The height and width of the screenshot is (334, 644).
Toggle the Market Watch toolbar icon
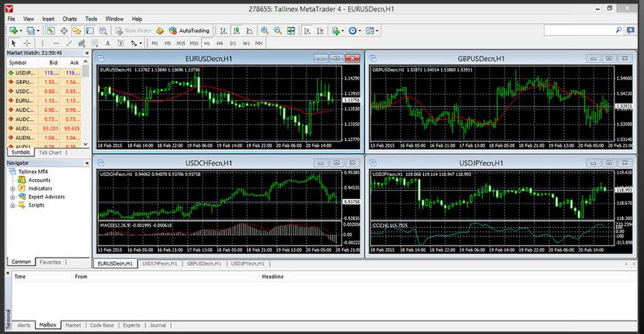click(x=51, y=31)
